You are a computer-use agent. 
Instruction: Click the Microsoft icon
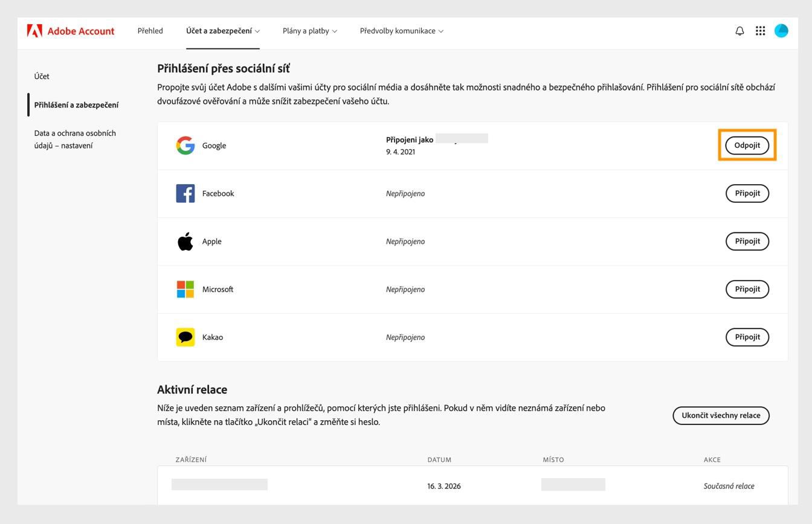pos(185,289)
